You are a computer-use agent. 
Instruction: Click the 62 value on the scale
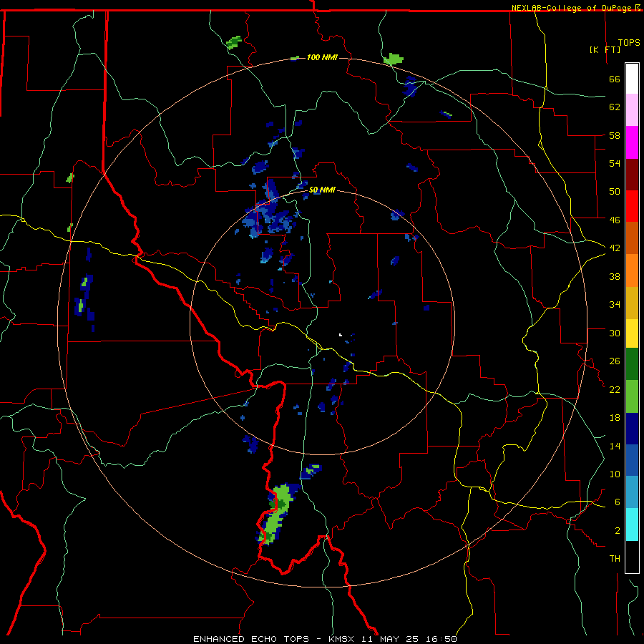615,107
